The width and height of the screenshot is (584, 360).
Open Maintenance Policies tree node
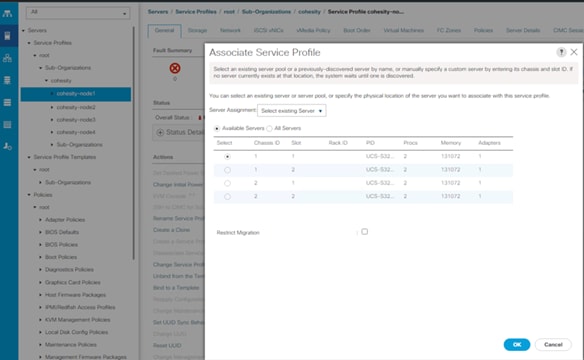click(71, 345)
